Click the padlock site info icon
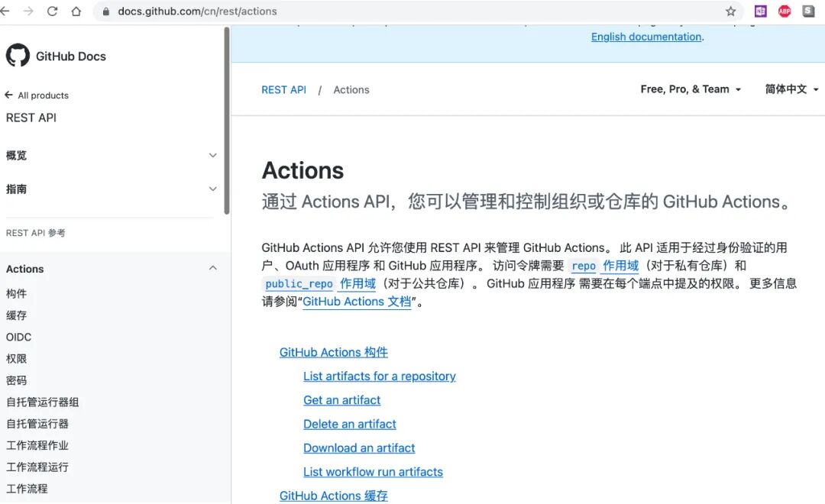This screenshot has width=825, height=504. coord(105,11)
